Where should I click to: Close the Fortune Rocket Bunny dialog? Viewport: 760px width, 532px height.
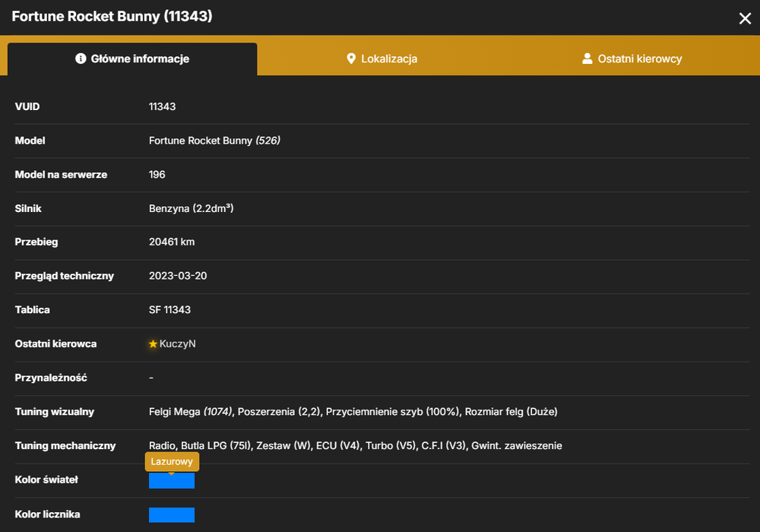pos(745,18)
